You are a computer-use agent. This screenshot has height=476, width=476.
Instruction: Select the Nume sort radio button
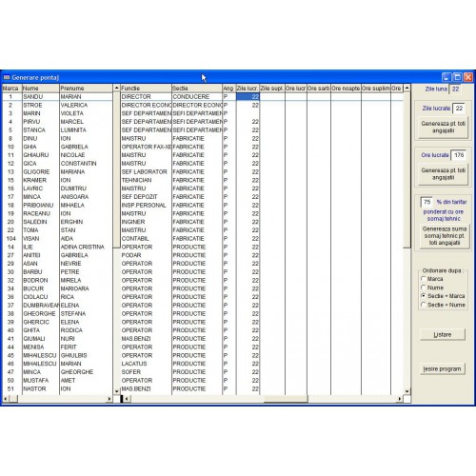(x=423, y=288)
